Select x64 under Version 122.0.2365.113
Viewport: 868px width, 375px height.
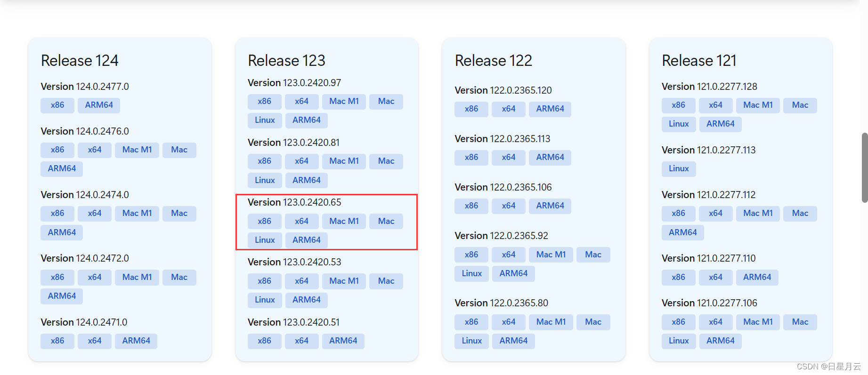click(509, 158)
